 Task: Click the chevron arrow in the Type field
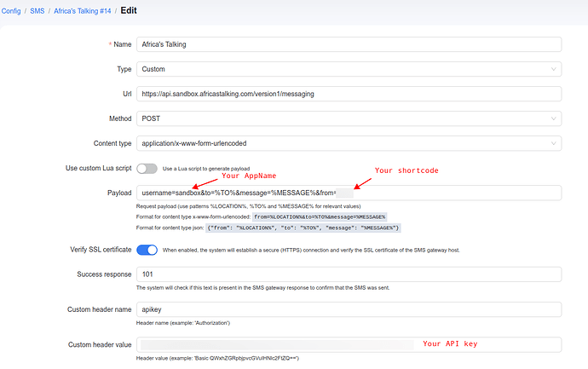(554, 69)
